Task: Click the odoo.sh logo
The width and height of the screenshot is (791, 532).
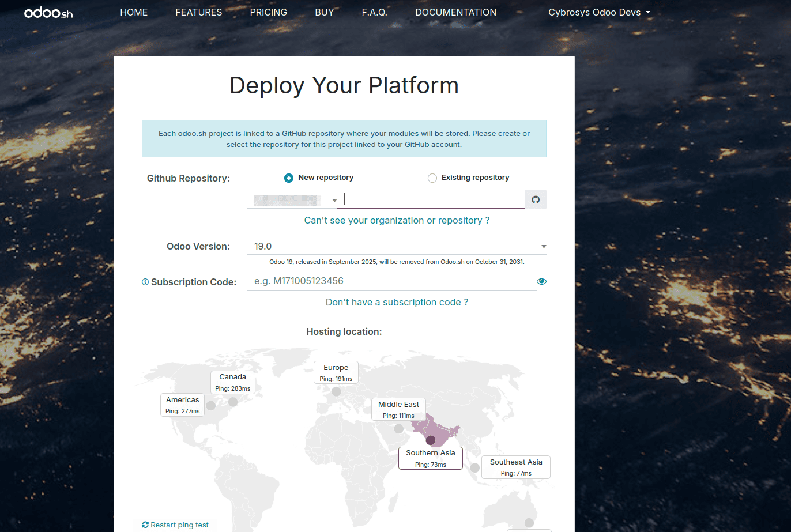Action: pyautogui.click(x=48, y=13)
